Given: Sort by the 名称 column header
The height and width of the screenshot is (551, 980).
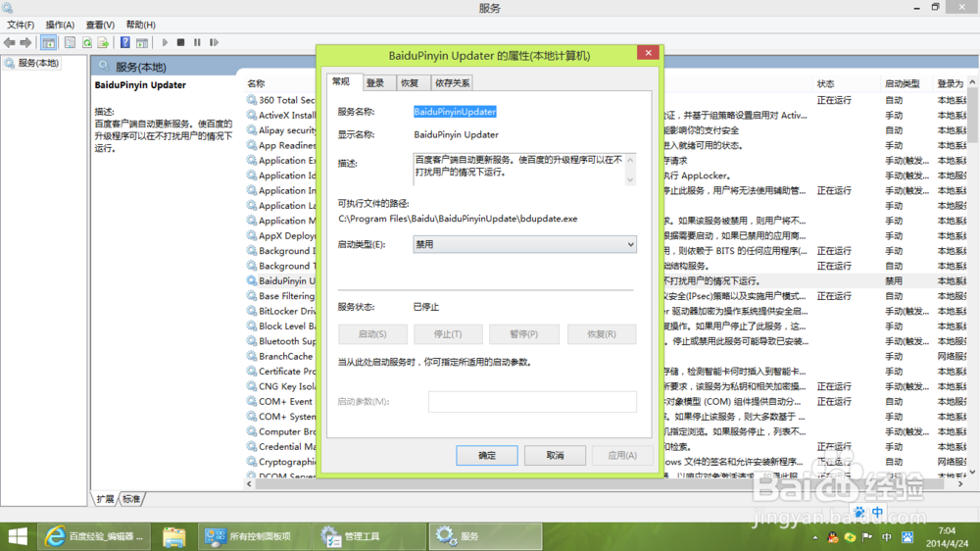Looking at the screenshot, I should (x=256, y=83).
